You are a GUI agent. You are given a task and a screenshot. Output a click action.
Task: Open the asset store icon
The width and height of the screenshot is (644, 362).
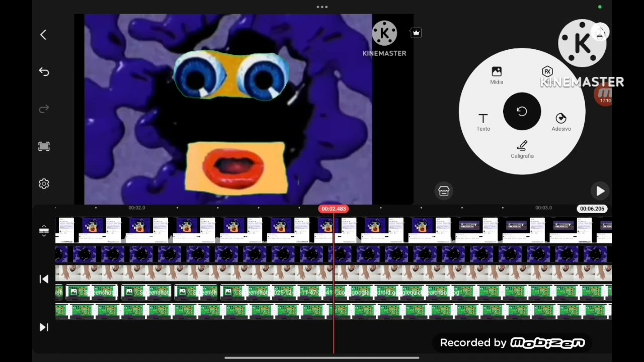(444, 191)
